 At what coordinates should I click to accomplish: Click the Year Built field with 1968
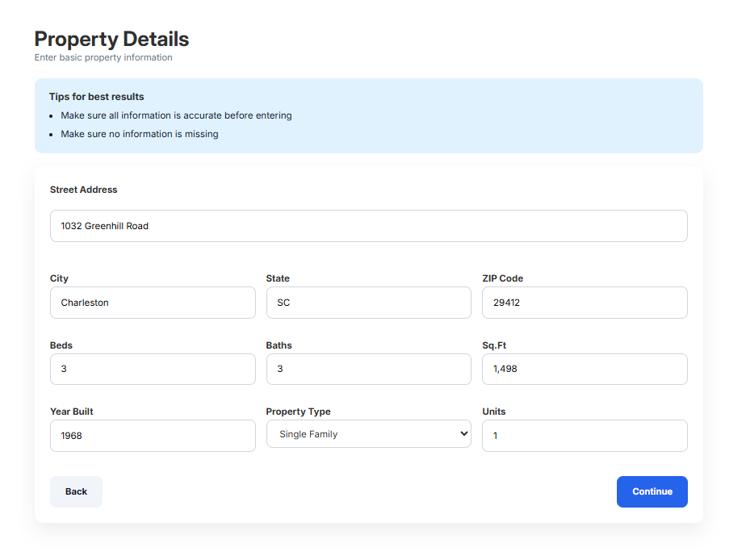click(153, 436)
